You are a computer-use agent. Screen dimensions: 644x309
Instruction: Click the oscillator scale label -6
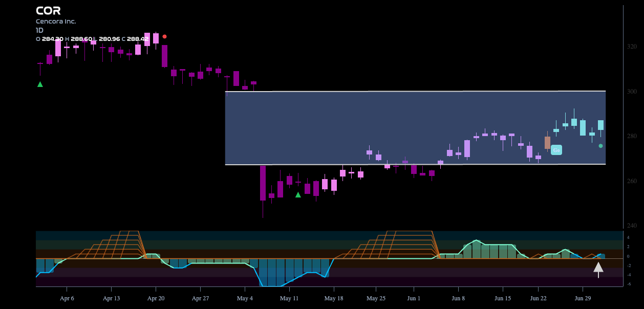[x=629, y=284]
